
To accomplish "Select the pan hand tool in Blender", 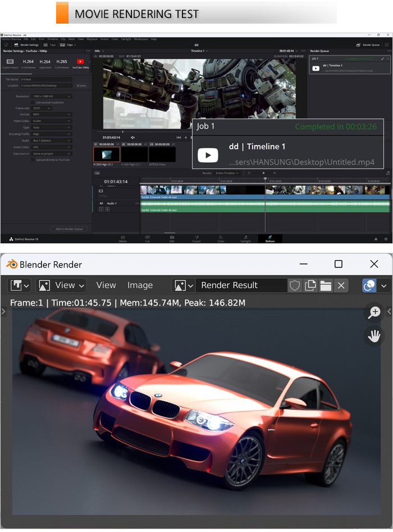I will (x=374, y=337).
